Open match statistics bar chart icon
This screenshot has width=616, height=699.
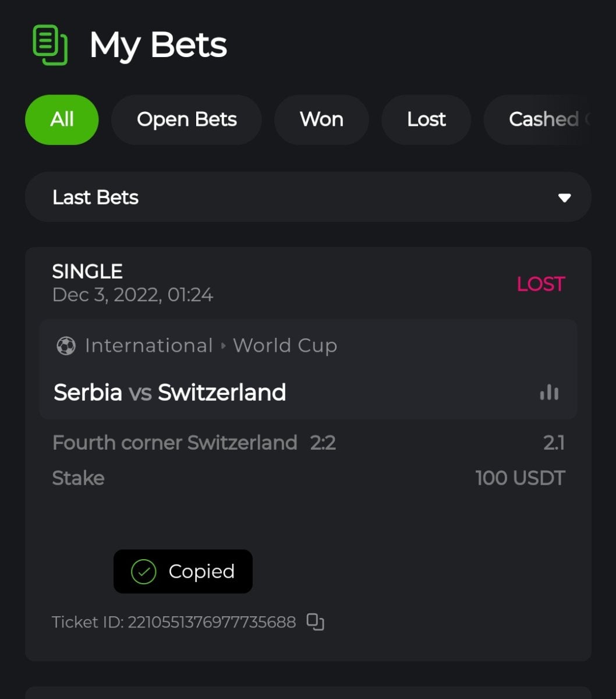pyautogui.click(x=549, y=393)
